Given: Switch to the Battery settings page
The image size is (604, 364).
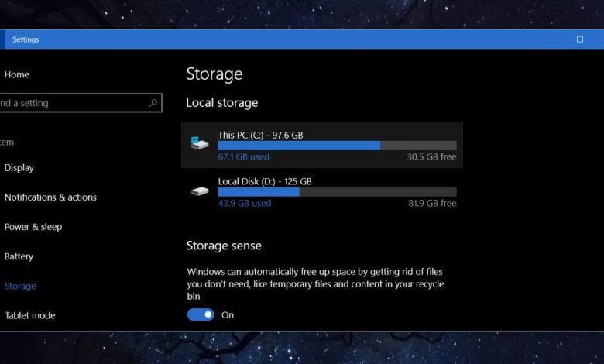Looking at the screenshot, I should coord(19,256).
